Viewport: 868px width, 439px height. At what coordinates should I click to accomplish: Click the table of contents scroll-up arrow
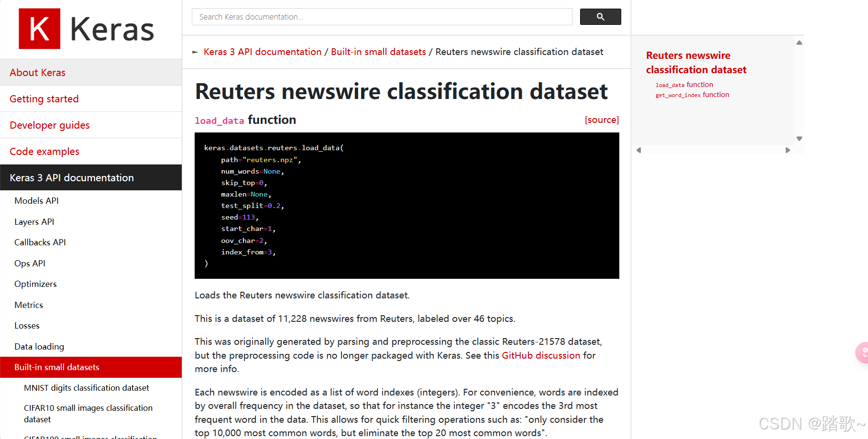[799, 43]
